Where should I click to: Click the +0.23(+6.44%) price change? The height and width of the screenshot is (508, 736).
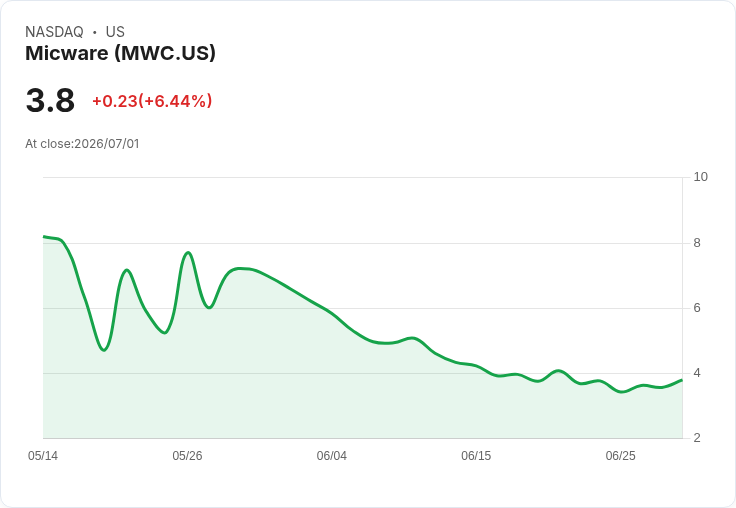(x=152, y=101)
